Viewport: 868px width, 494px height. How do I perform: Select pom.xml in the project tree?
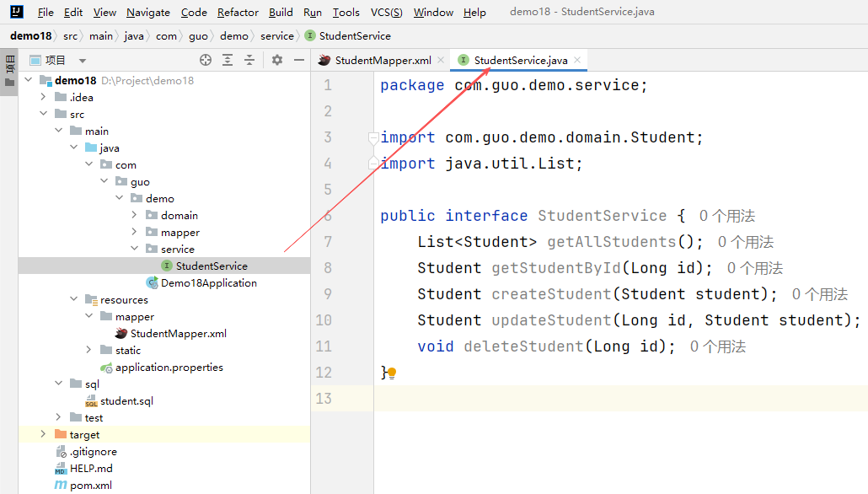click(x=92, y=486)
